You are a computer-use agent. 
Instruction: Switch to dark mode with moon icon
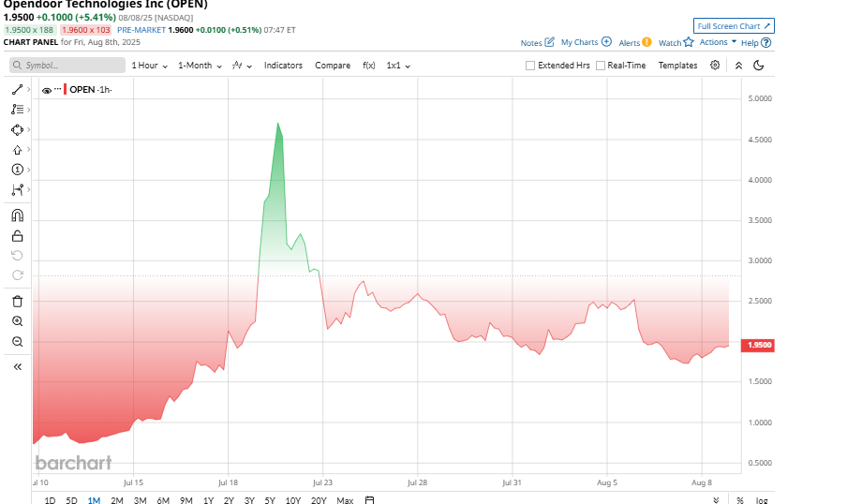tap(758, 66)
